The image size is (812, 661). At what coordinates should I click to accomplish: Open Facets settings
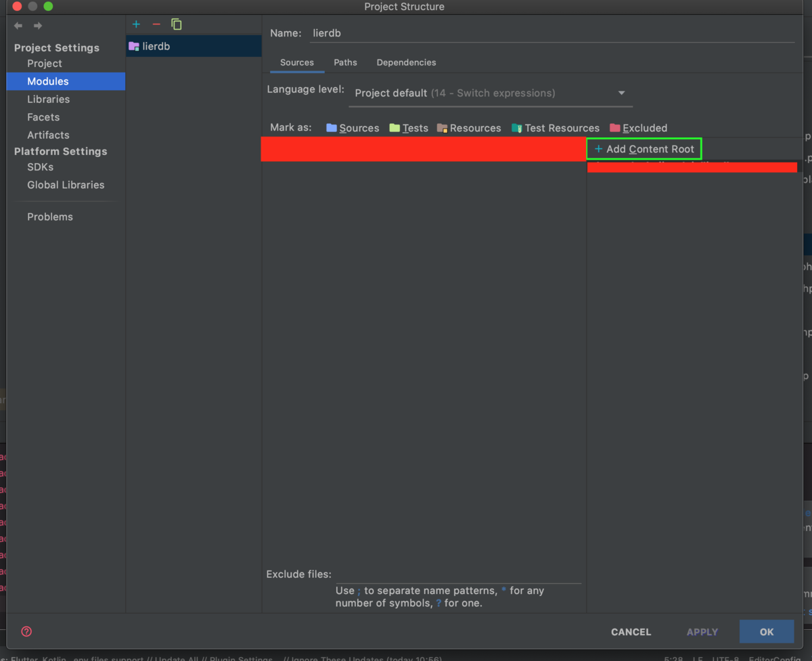pyautogui.click(x=43, y=117)
